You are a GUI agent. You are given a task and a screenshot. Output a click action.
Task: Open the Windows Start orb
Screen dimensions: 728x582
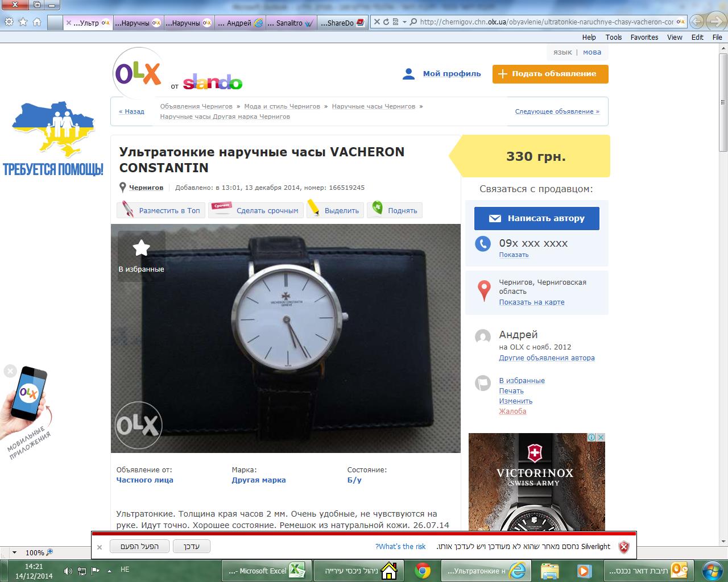tap(712, 570)
